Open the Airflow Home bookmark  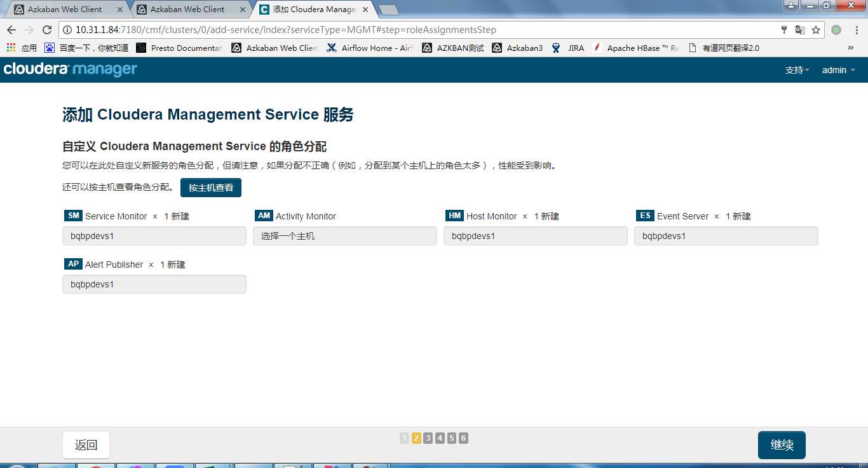[370, 48]
